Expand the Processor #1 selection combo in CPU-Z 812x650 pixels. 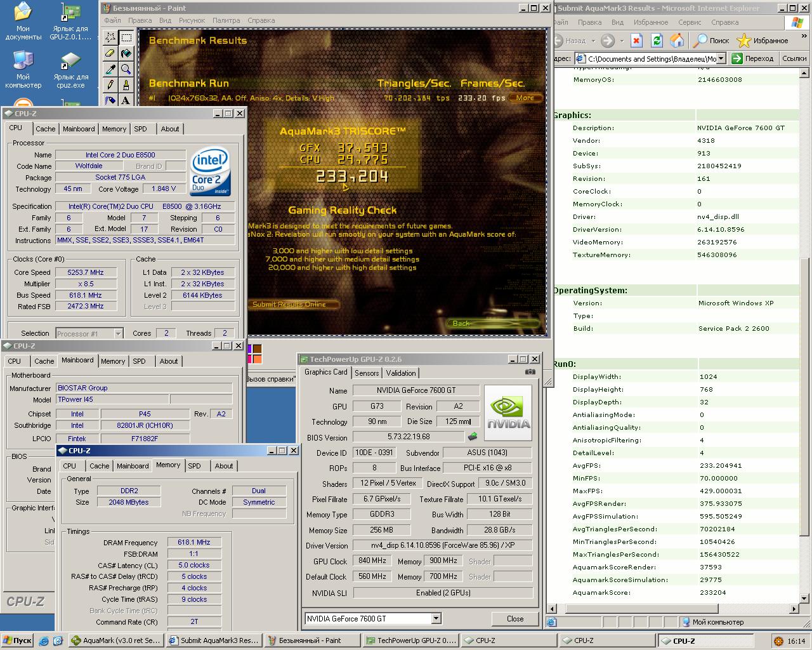118,333
